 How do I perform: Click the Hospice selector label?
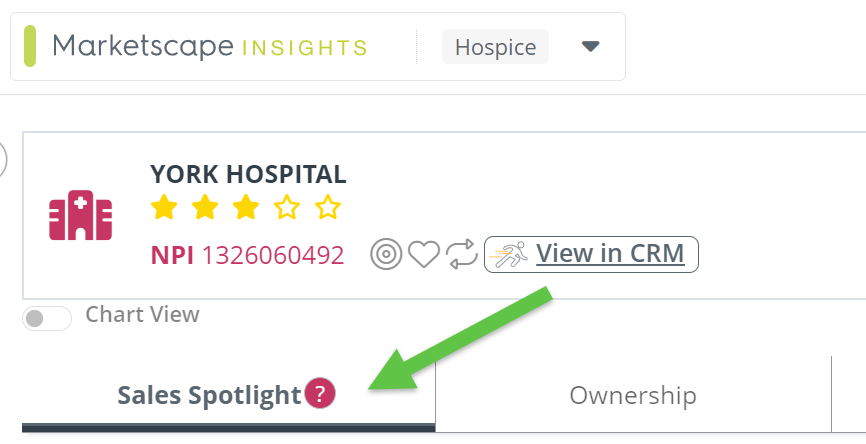[495, 47]
